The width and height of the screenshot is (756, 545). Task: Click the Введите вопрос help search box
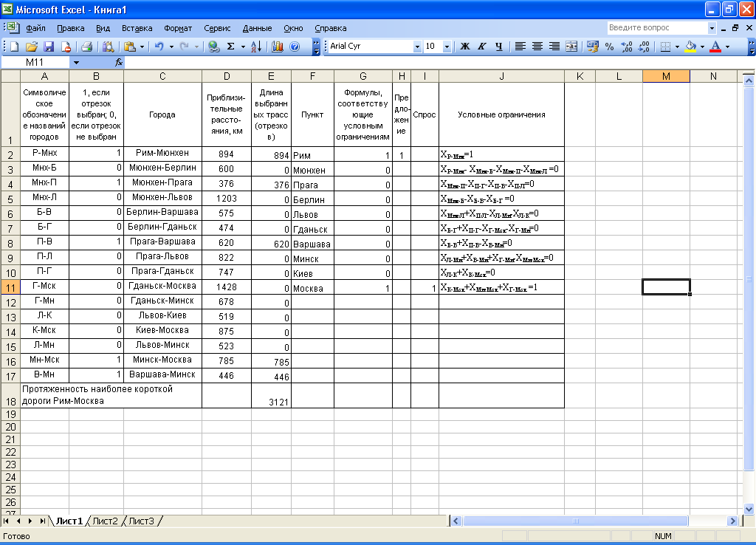click(656, 27)
